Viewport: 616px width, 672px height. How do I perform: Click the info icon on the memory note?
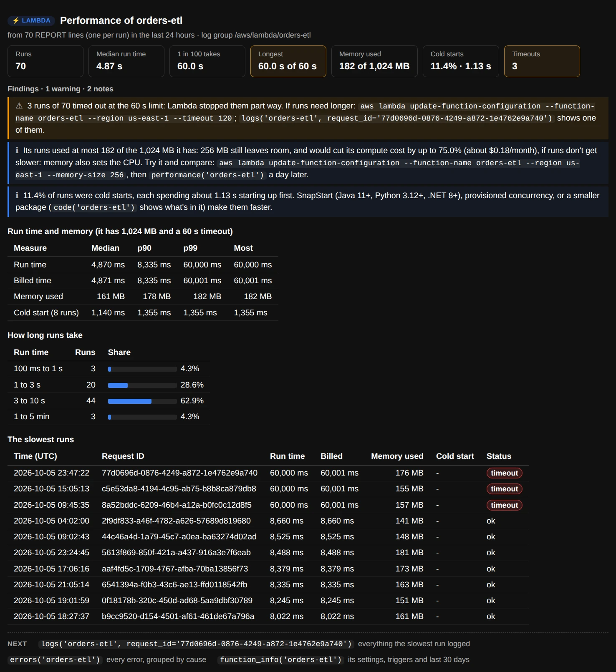coord(17,151)
